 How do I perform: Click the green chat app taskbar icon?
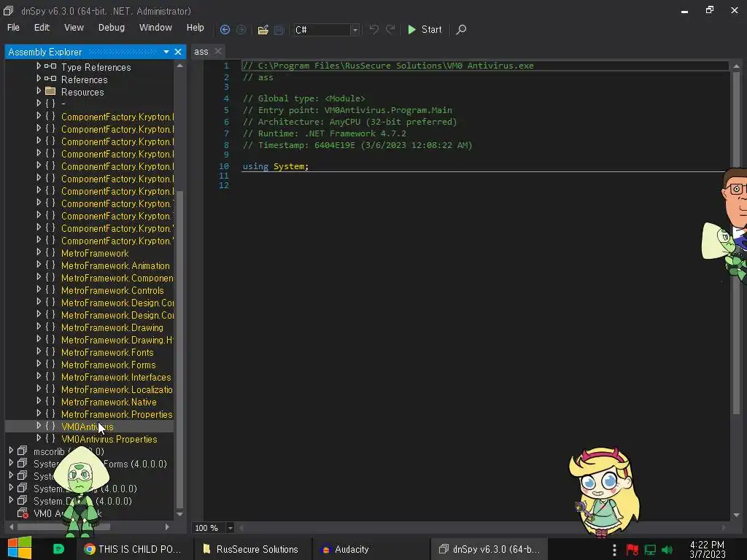[x=58, y=549]
